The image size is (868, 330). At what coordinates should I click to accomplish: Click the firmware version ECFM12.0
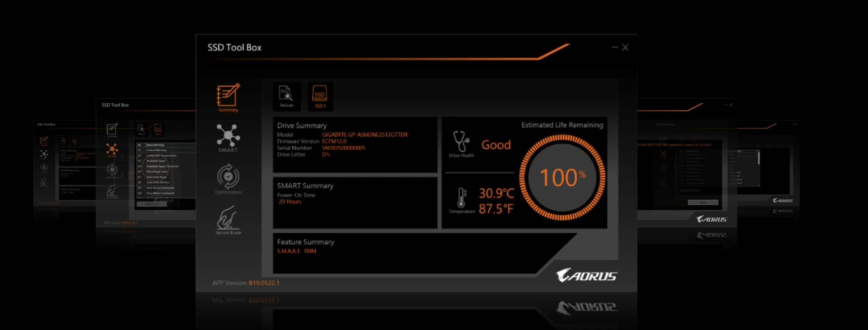click(334, 141)
